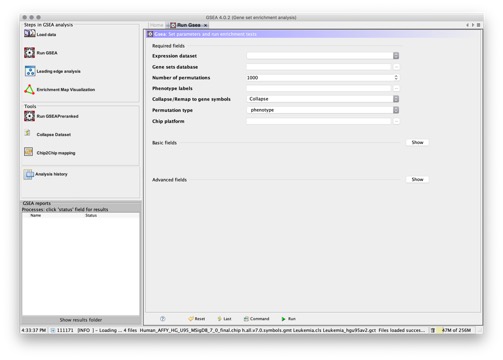Click the status bar info icon

click(x=52, y=330)
